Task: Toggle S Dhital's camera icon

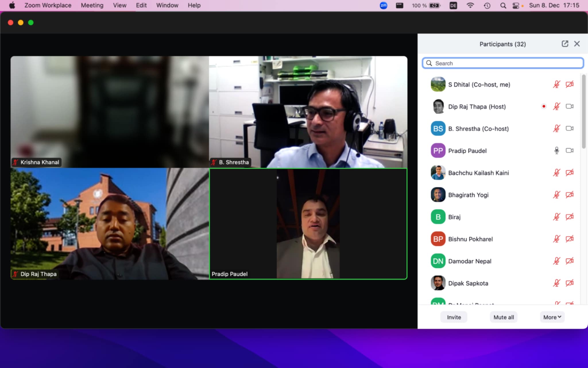Action: click(570, 84)
